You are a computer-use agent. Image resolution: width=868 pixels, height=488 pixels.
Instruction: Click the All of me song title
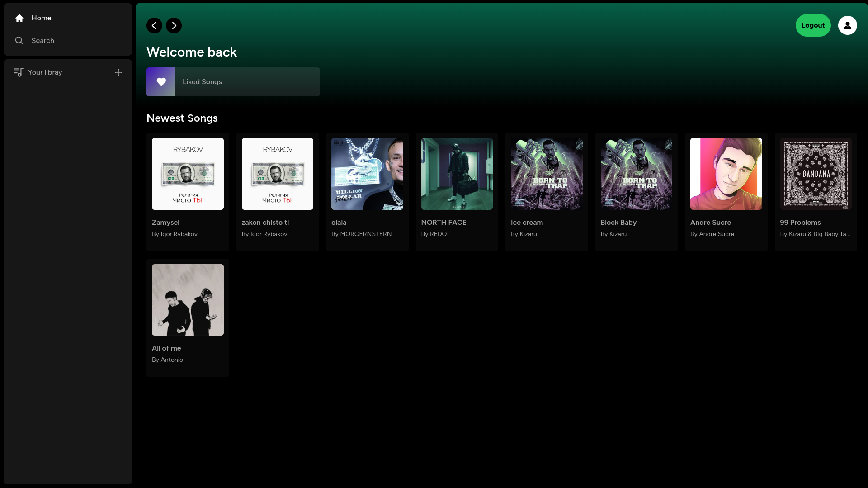tap(166, 348)
